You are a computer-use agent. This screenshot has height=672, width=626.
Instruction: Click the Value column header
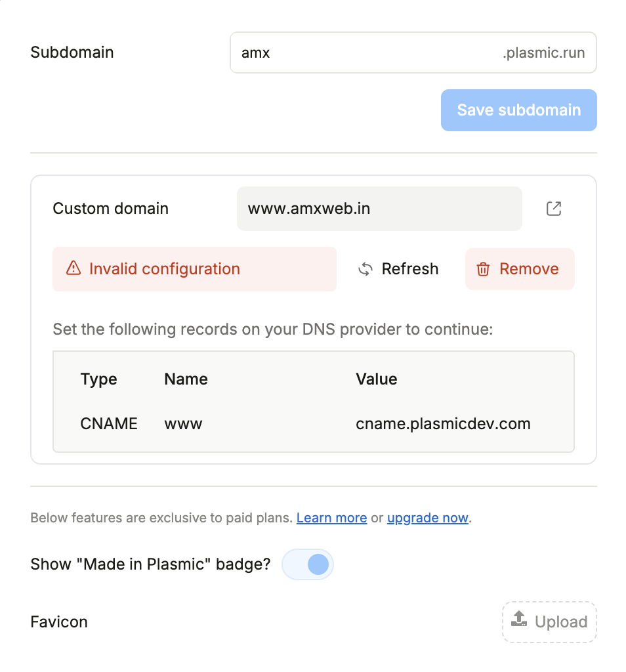376,379
